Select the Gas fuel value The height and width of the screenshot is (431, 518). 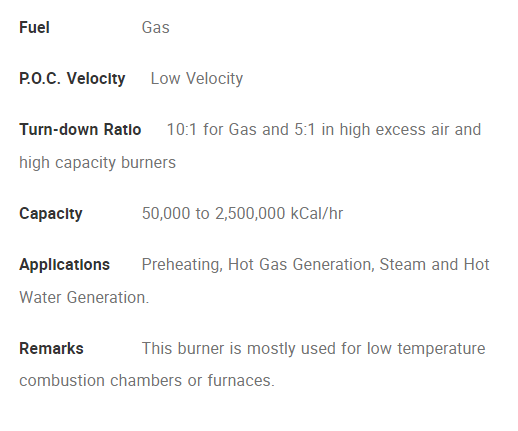(156, 27)
